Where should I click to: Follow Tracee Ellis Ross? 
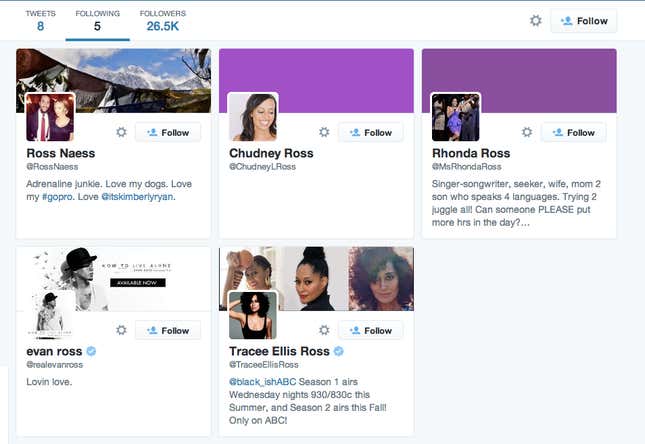pyautogui.click(x=371, y=330)
